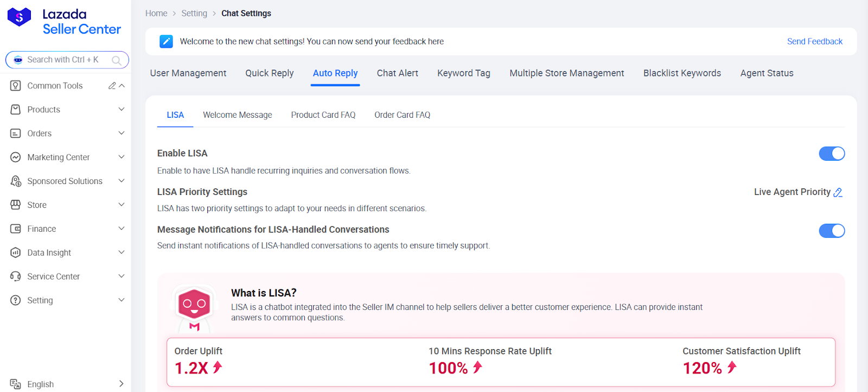Go to Home in the breadcrumb

coord(156,14)
